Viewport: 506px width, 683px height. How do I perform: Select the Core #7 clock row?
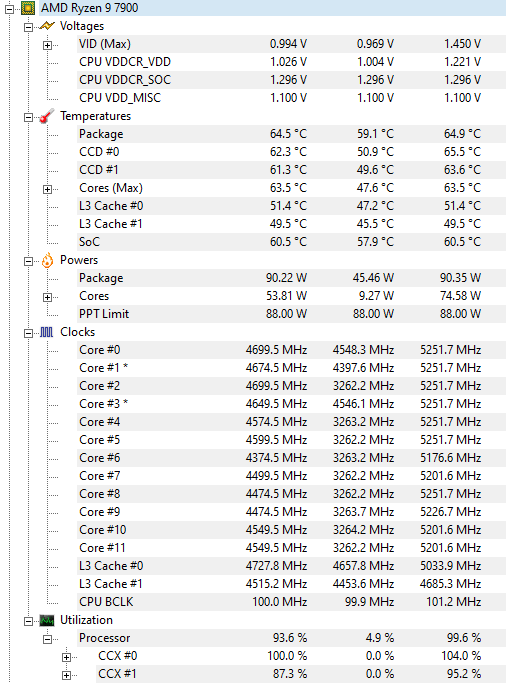click(x=291, y=476)
